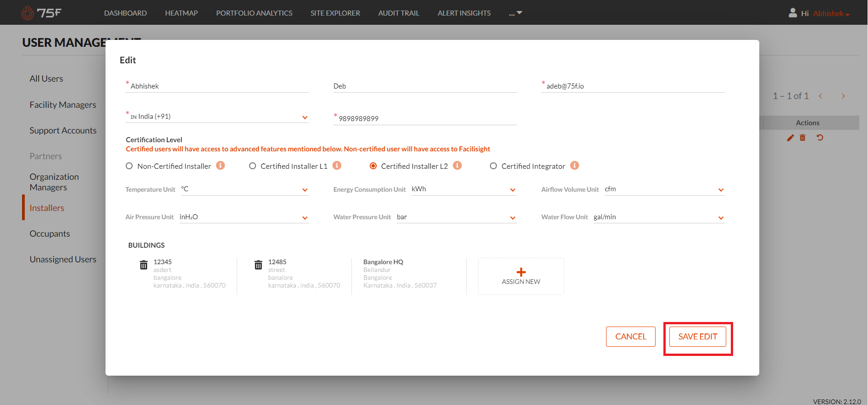Go to next page arrow
Screen dimensions: 868x405
pyautogui.click(x=843, y=96)
